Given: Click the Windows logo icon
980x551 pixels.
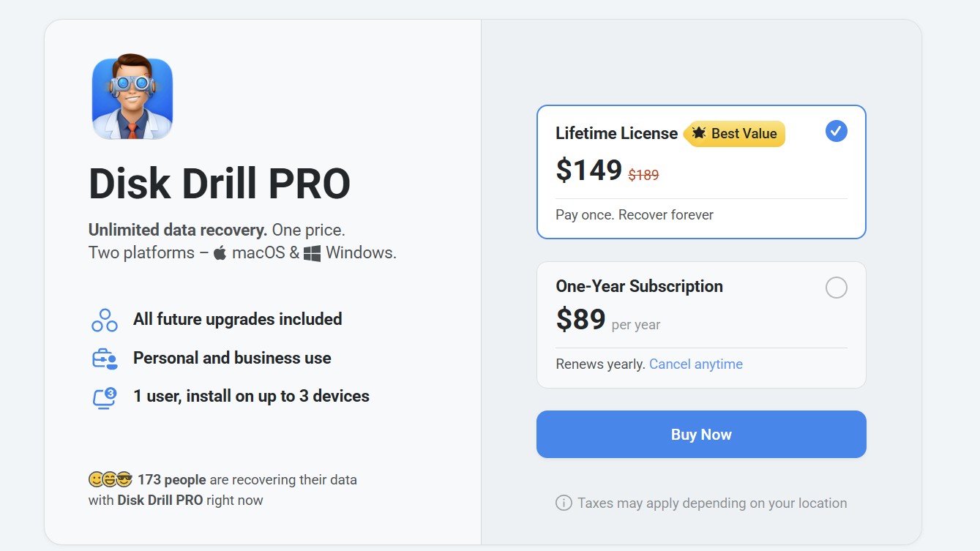Looking at the screenshot, I should [x=313, y=254].
